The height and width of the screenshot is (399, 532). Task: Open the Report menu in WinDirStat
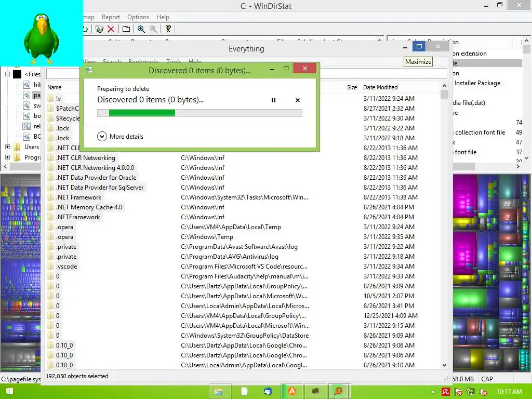(111, 17)
